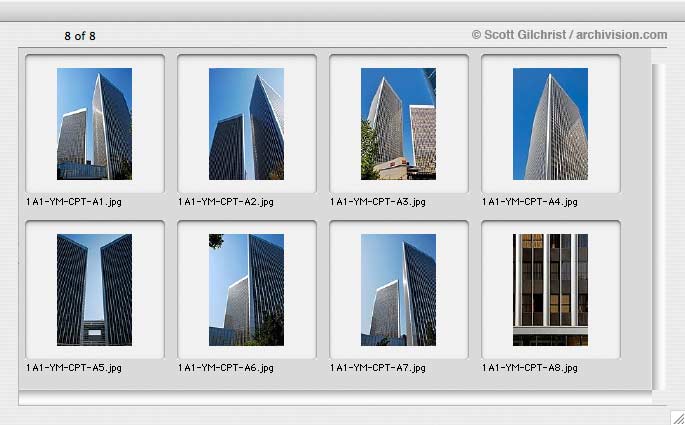
Task: Select thumbnail of 1A1-YM-CPT-A2.jpg
Action: [x=246, y=124]
